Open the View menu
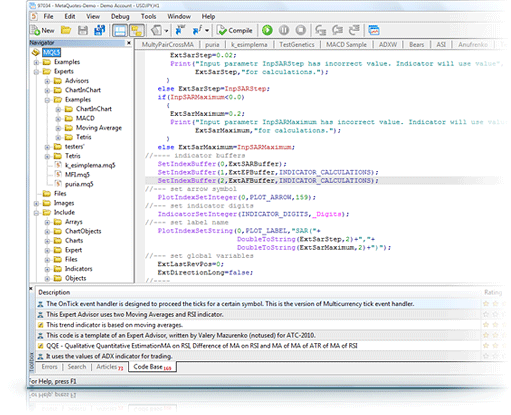Viewport: 511px width, 415px height. 93,16
